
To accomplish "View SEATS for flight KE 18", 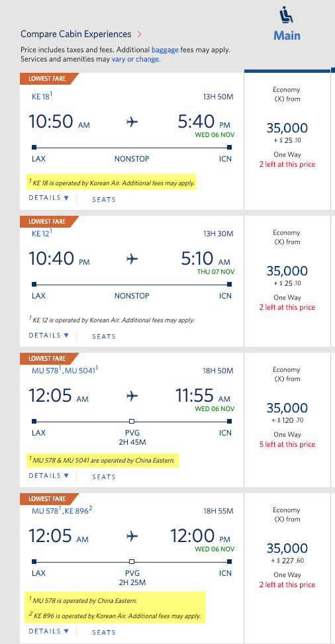I will [x=103, y=200].
